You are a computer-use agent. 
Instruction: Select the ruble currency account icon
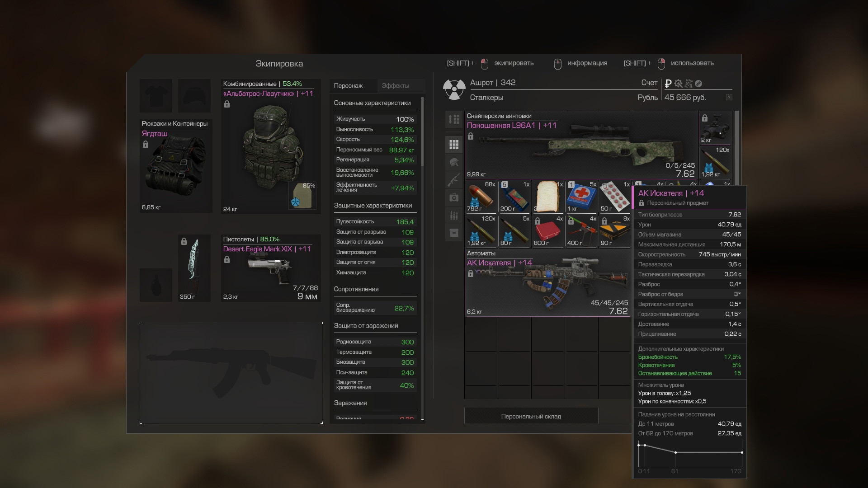click(668, 84)
